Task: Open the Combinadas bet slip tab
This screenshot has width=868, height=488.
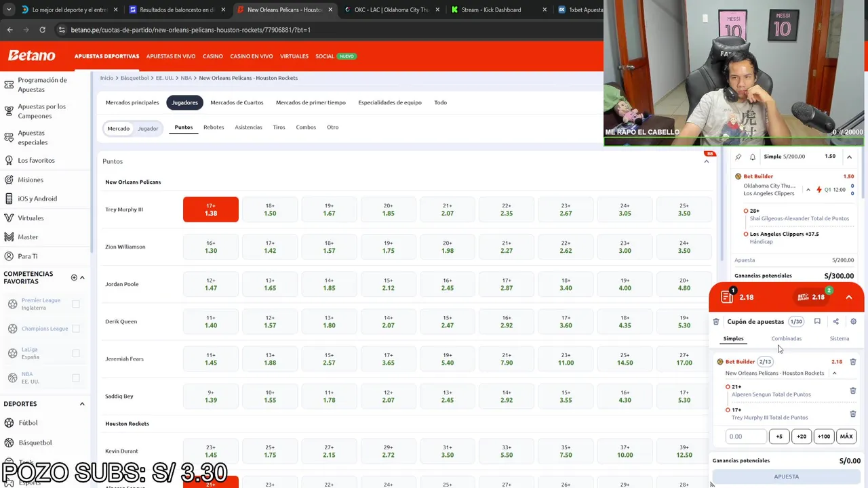Action: (787, 339)
